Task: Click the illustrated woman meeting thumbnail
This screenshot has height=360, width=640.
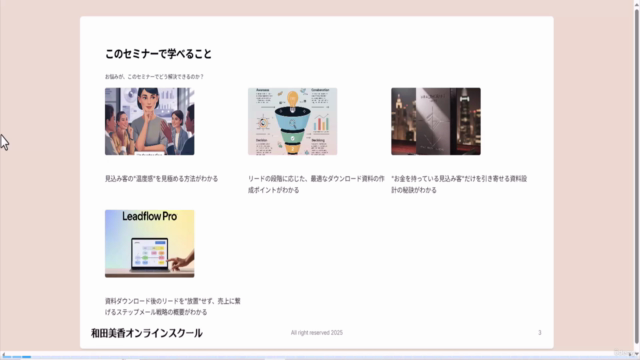Action: point(149,121)
